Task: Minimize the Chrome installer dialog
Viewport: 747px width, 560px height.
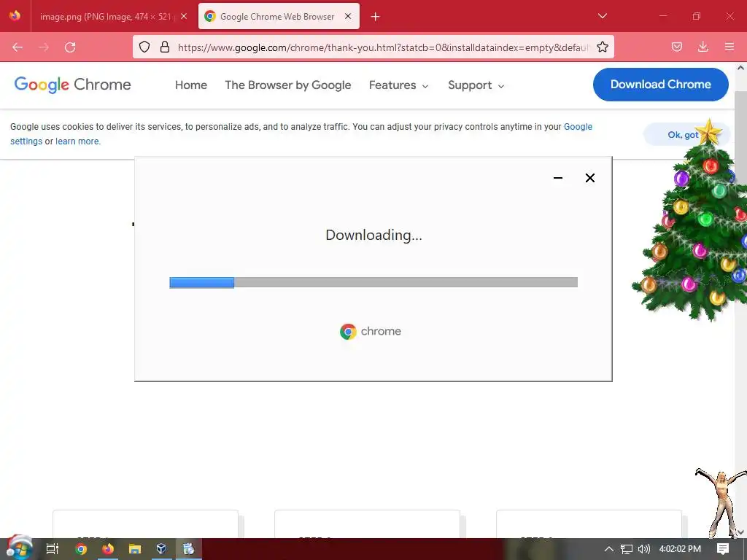Action: [558, 178]
